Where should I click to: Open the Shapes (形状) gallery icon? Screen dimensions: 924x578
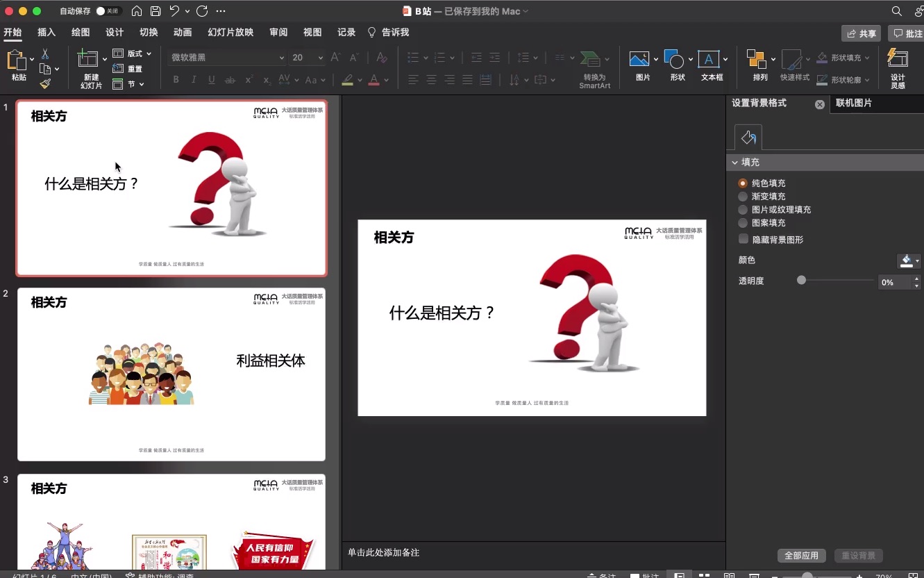pyautogui.click(x=674, y=59)
